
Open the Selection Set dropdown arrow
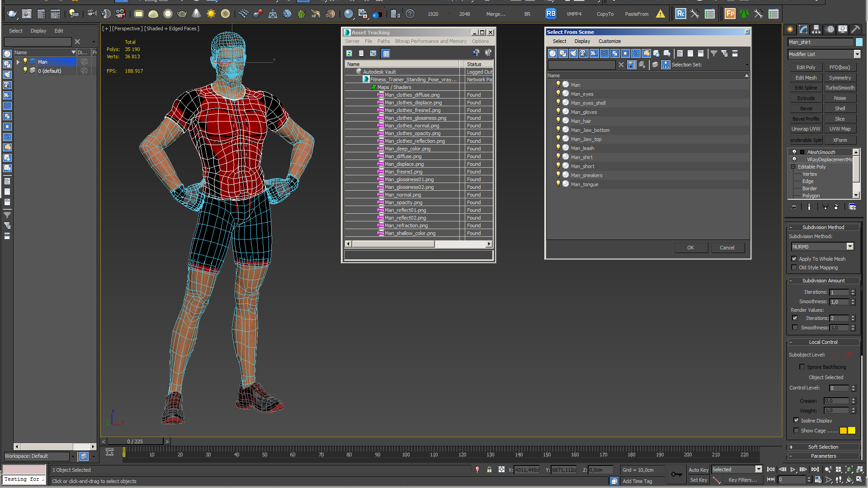click(746, 65)
